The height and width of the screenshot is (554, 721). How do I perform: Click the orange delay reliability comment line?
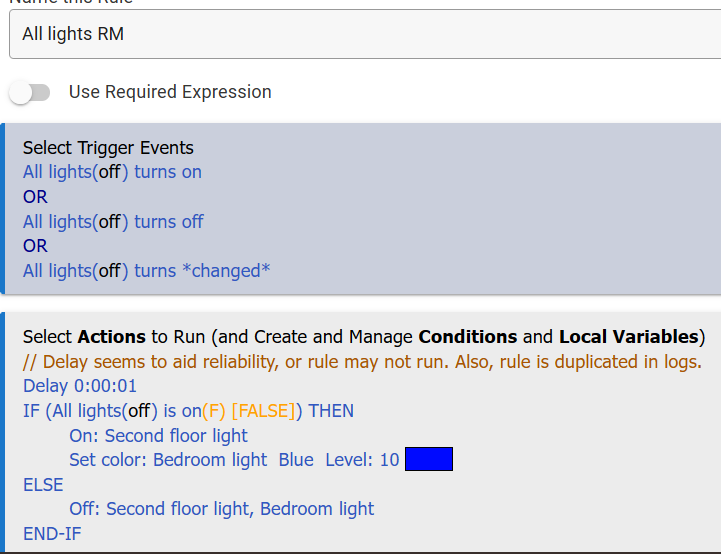pyautogui.click(x=362, y=362)
